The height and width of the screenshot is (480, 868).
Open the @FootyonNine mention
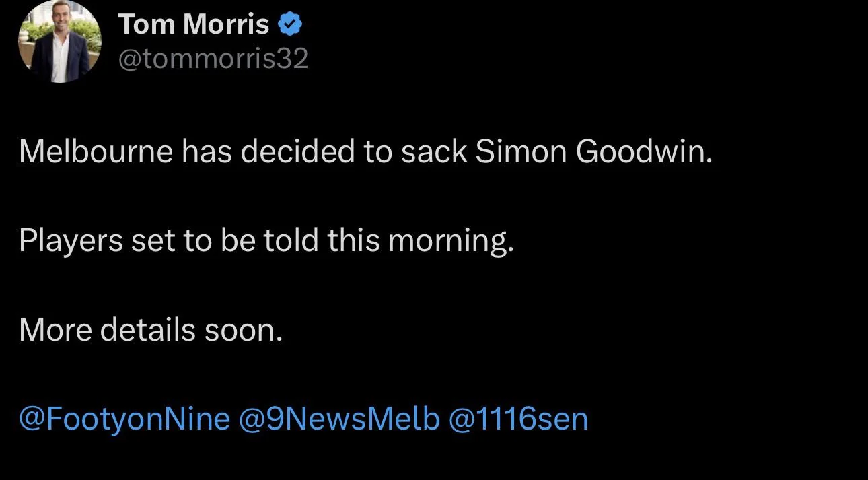[x=124, y=419]
